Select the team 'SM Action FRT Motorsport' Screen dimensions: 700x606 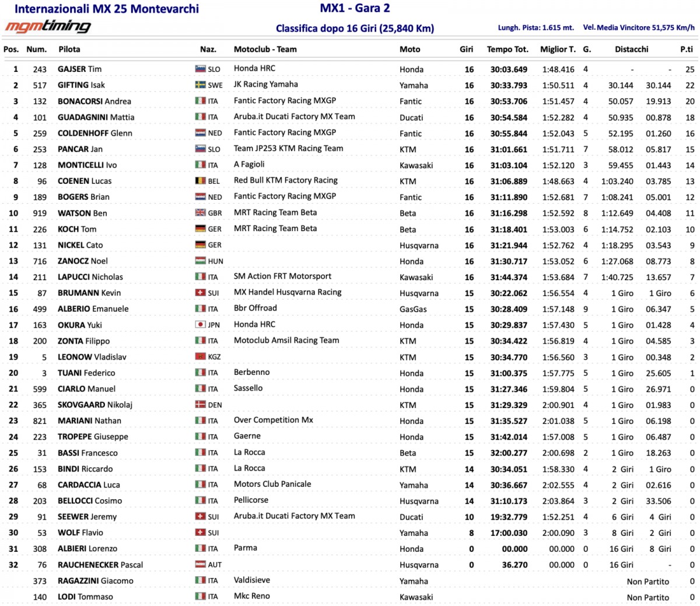[x=282, y=276]
